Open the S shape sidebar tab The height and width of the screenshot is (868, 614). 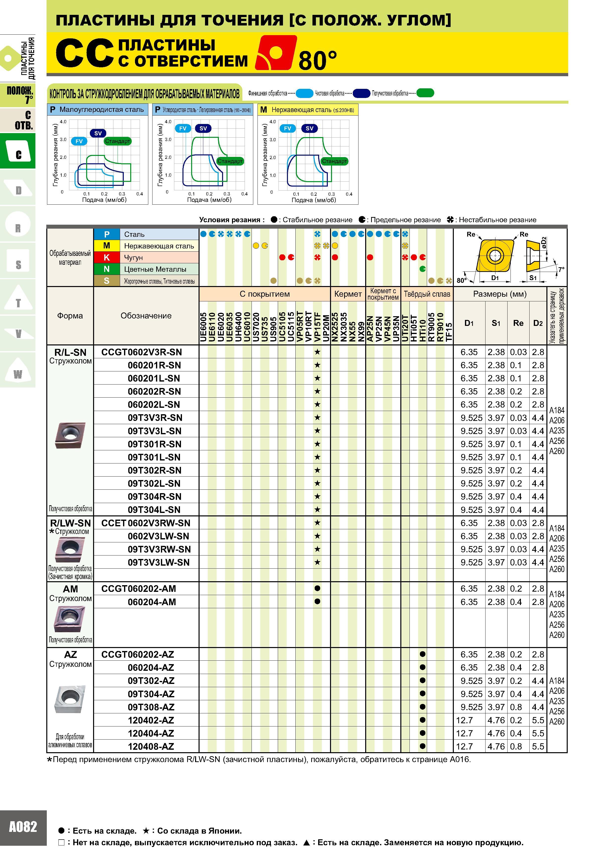click(18, 261)
